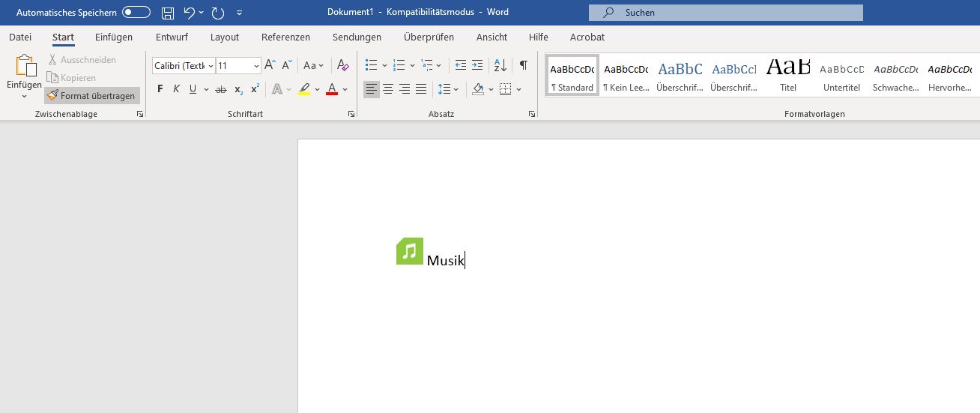Viewport: 980px width, 413px height.
Task: Align text right
Action: click(x=405, y=89)
